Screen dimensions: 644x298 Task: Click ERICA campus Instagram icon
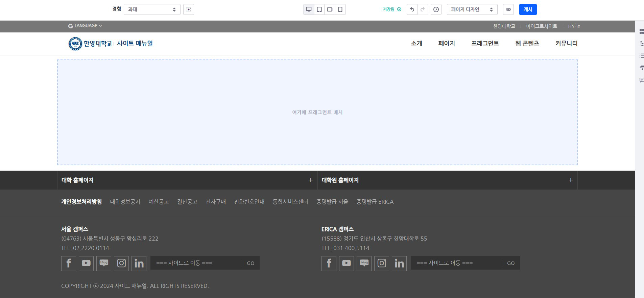(x=382, y=263)
